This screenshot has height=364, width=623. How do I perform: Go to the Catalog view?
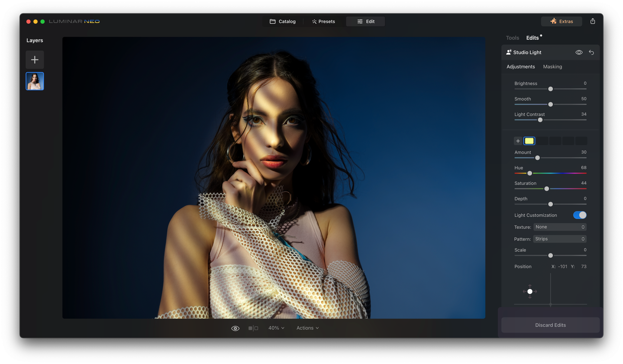point(283,21)
